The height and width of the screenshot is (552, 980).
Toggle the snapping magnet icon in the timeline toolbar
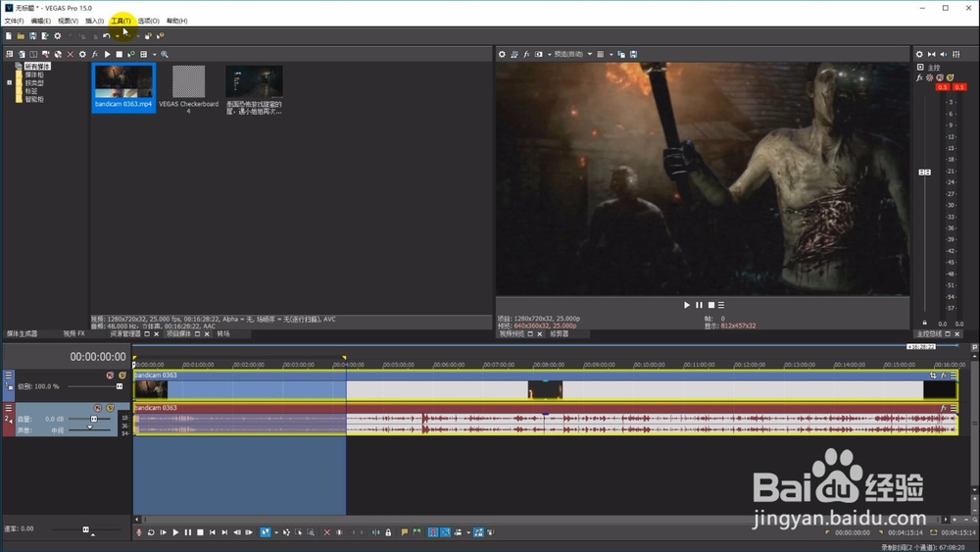pyautogui.click(x=433, y=532)
